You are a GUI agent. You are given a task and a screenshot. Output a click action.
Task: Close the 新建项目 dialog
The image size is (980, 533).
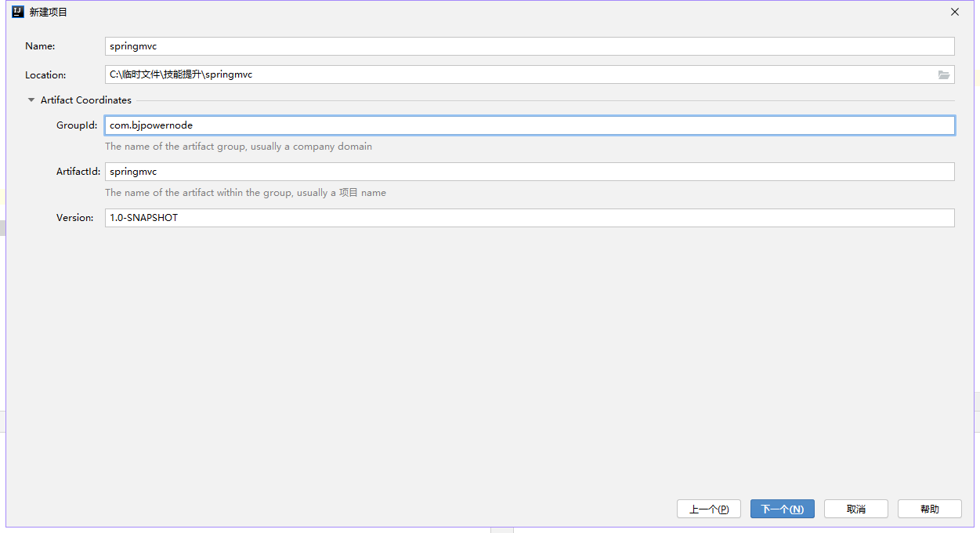[x=955, y=12]
